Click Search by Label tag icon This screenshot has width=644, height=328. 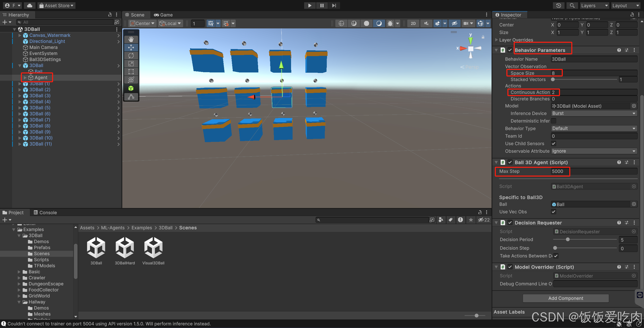point(451,220)
